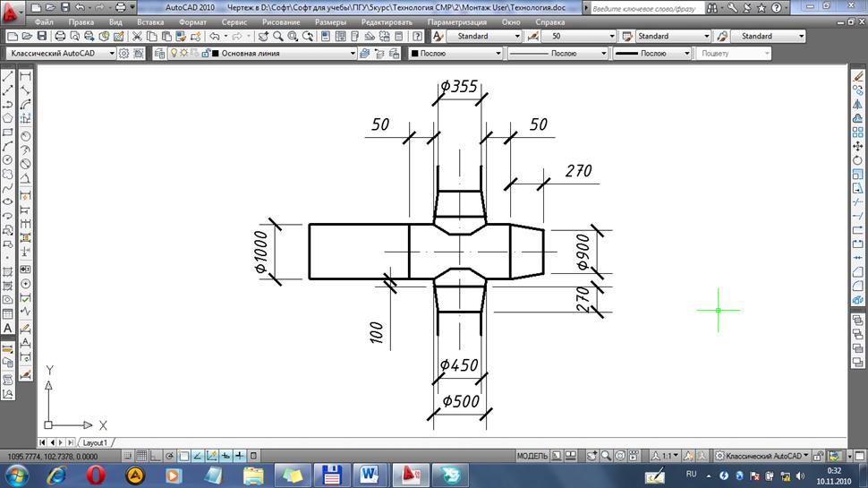Click the Plot (print) icon in toolbar
The width and height of the screenshot is (868, 488).
point(59,37)
